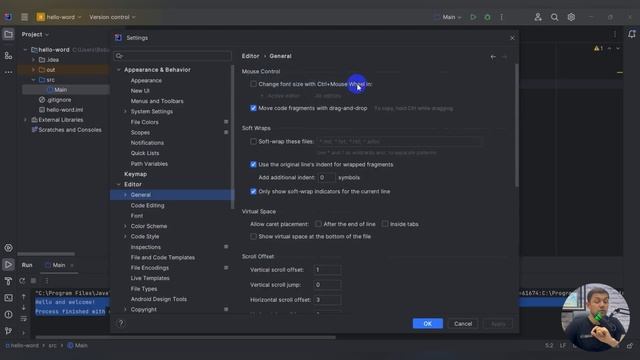Open the Run tool window icon
640x360 pixels.
coord(8,264)
